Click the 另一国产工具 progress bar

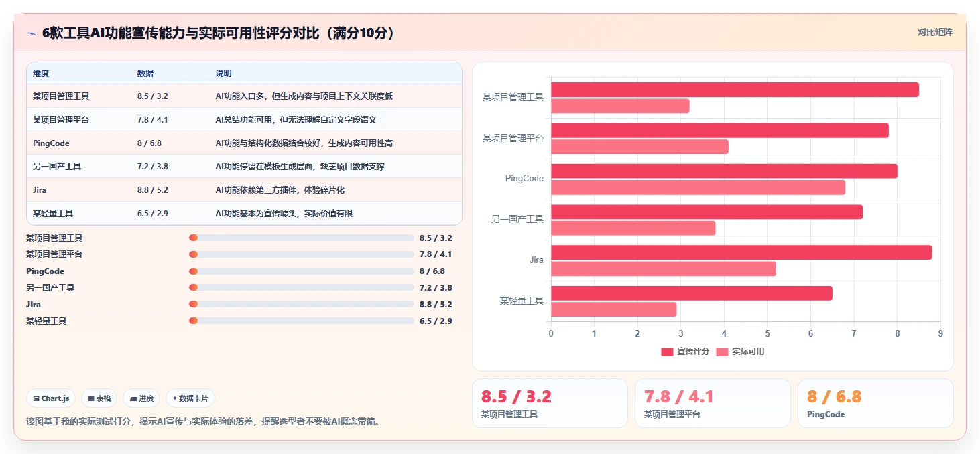[302, 287]
